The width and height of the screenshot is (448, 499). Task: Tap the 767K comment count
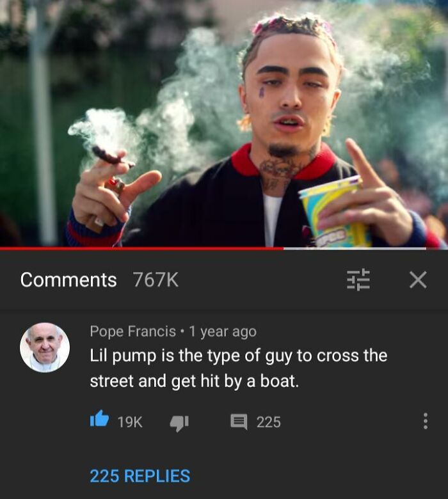pyautogui.click(x=156, y=280)
